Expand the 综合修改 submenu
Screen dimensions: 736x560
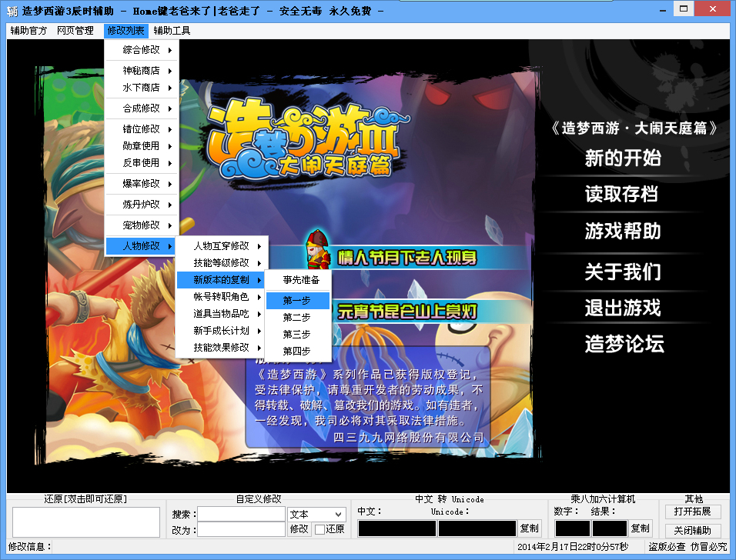(x=142, y=50)
